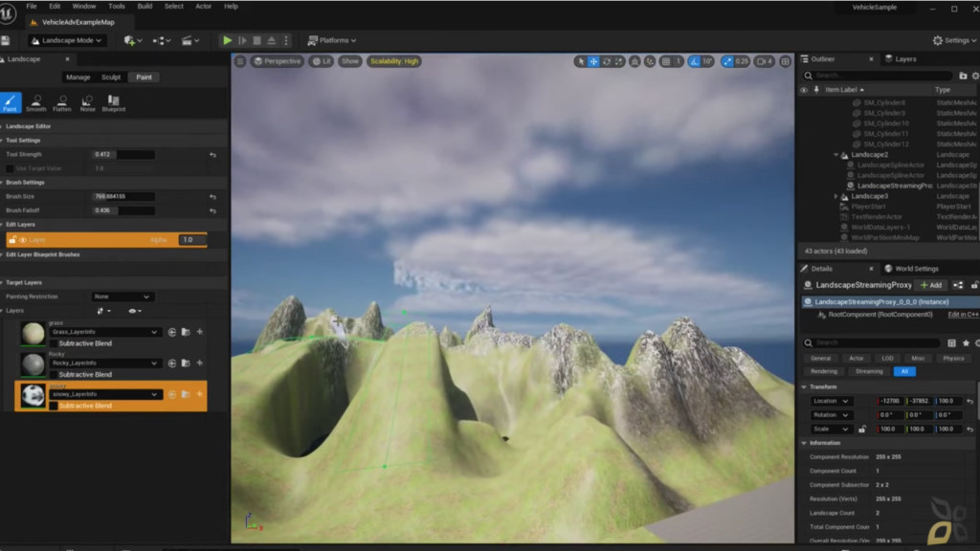
Task: Switch to the Sculpt tab
Action: pyautogui.click(x=111, y=77)
